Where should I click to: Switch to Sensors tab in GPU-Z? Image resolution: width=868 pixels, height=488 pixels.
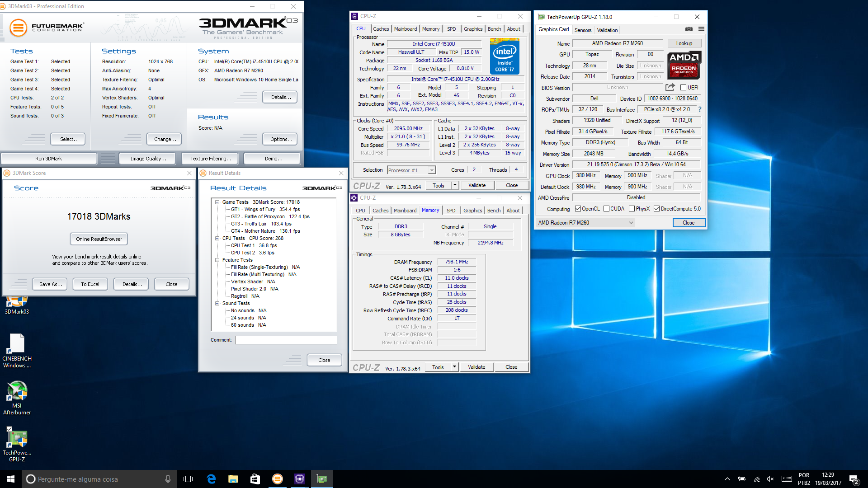[x=583, y=30]
